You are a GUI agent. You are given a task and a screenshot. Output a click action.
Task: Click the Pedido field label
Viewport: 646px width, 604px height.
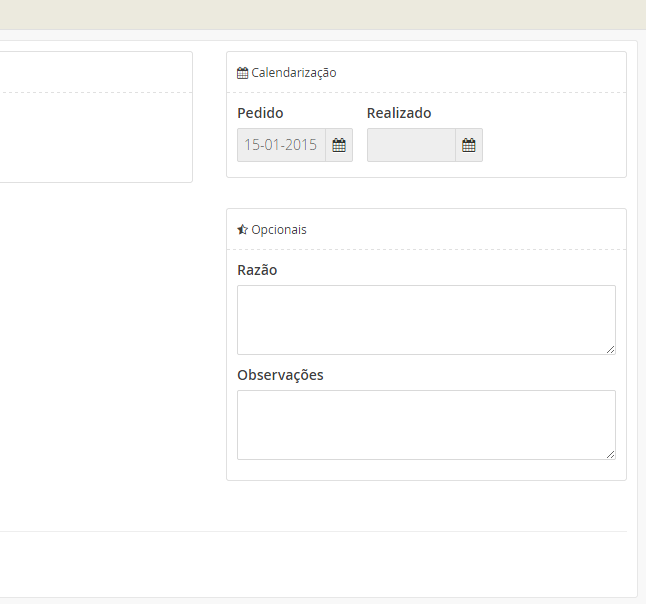pyautogui.click(x=260, y=113)
